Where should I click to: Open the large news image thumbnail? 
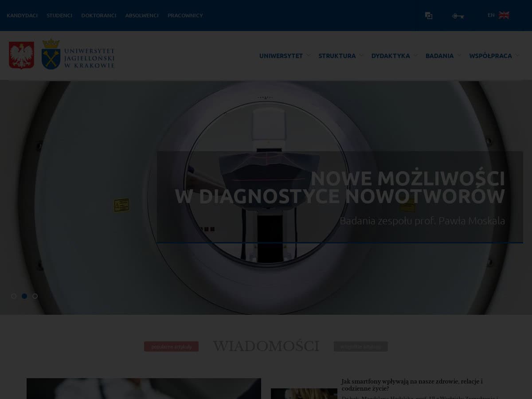pos(144,389)
